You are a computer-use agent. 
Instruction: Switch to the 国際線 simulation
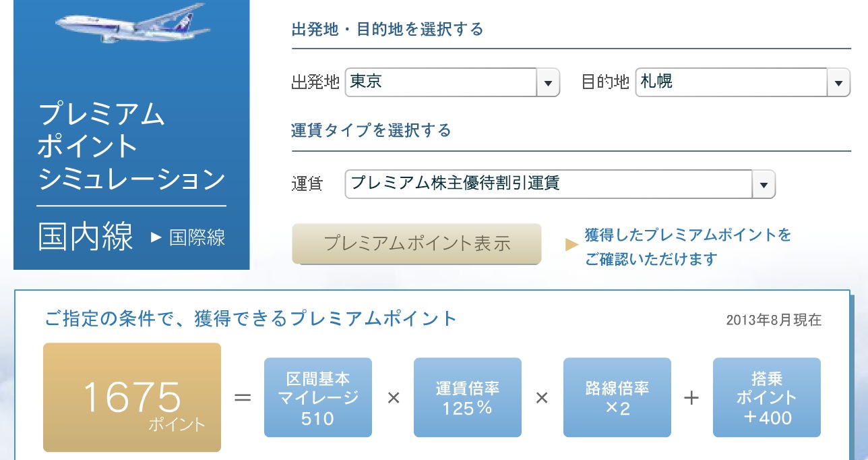(x=197, y=237)
